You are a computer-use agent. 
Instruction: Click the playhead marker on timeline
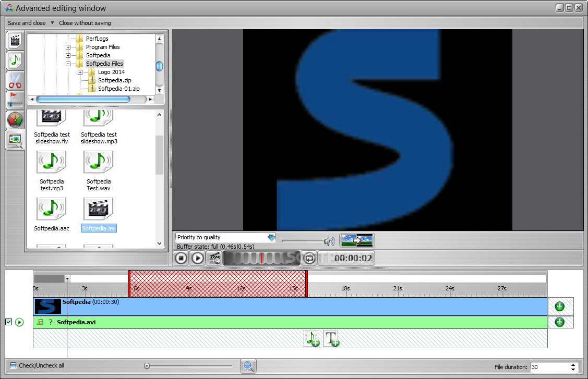click(67, 279)
